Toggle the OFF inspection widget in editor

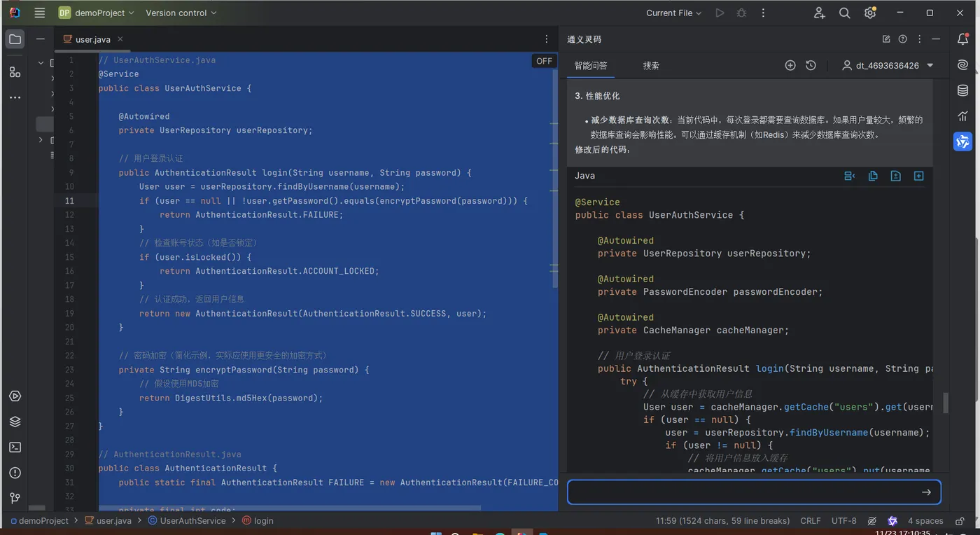pyautogui.click(x=544, y=61)
